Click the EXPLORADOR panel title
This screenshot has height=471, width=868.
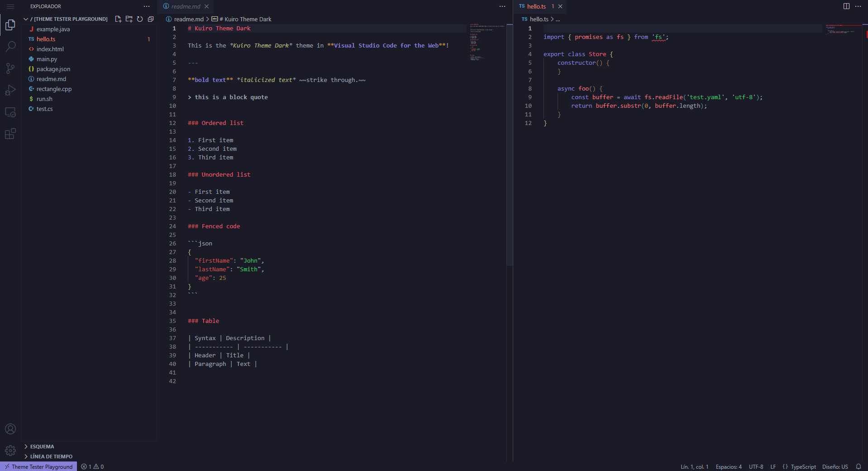(45, 6)
